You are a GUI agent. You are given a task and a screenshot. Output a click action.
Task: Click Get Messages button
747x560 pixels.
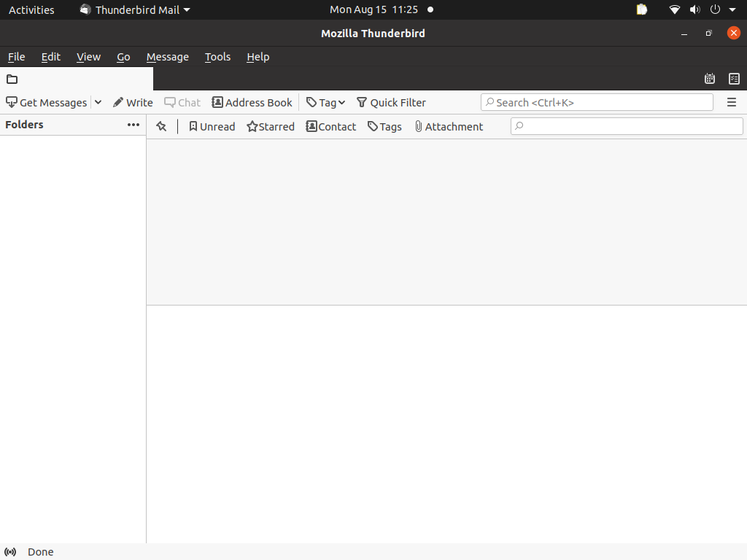coord(46,102)
